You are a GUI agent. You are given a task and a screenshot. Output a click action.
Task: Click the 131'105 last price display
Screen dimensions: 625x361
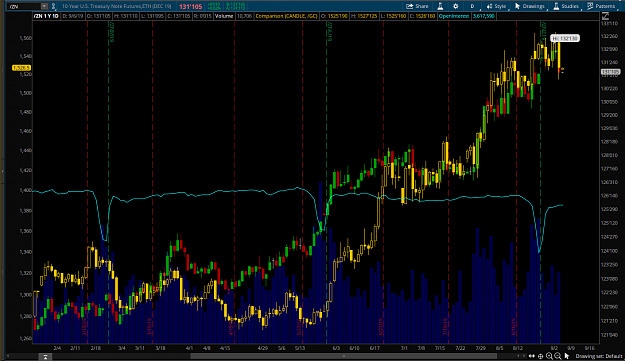pyautogui.click(x=191, y=6)
